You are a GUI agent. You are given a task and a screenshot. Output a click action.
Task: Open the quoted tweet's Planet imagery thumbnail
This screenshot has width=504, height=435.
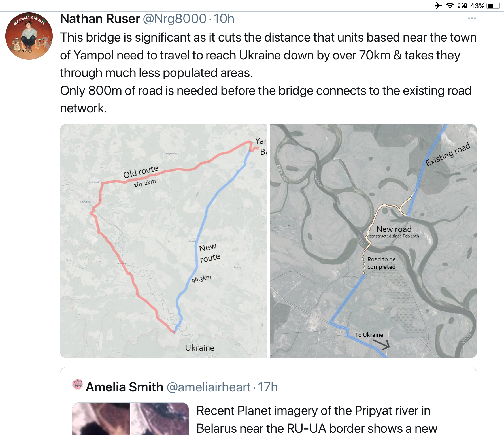coord(101,419)
